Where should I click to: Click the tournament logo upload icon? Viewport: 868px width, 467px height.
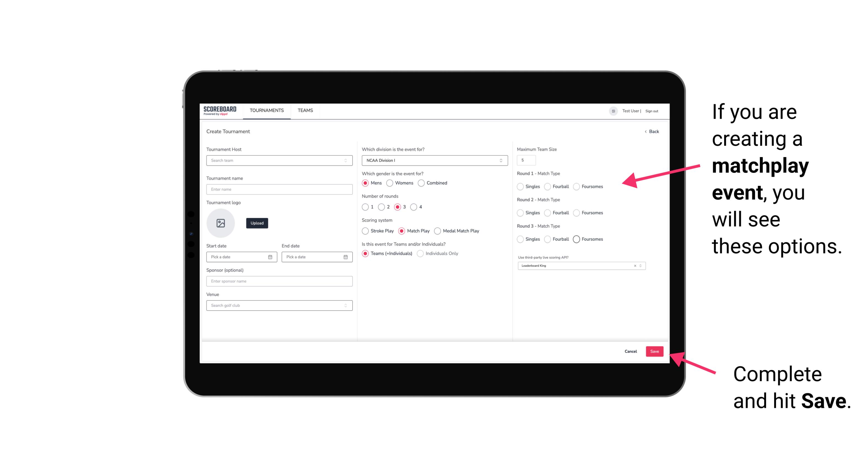click(221, 223)
